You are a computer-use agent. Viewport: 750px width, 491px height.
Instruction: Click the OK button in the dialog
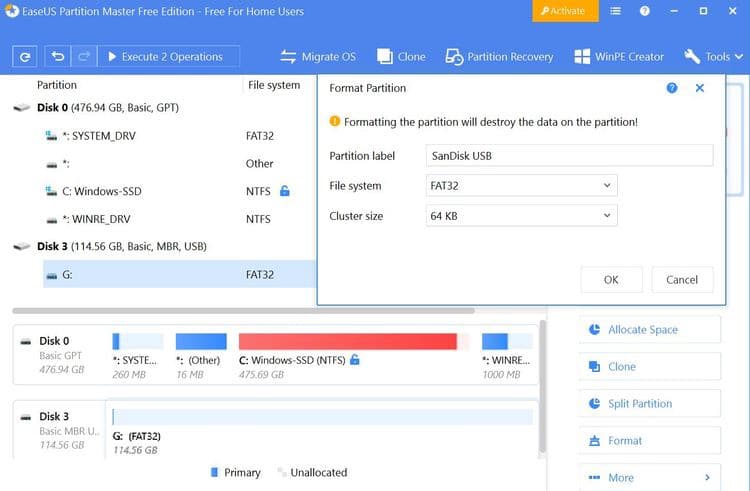[611, 280]
